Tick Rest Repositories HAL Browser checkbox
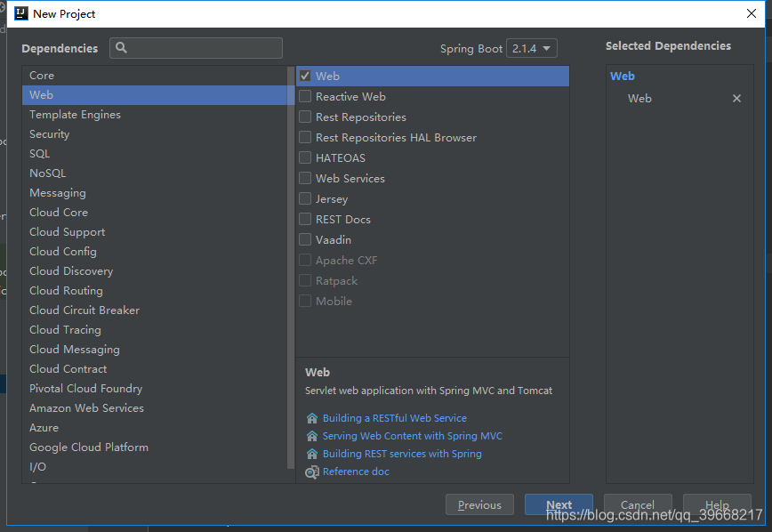Screen dimensions: 772x532 (x=305, y=137)
